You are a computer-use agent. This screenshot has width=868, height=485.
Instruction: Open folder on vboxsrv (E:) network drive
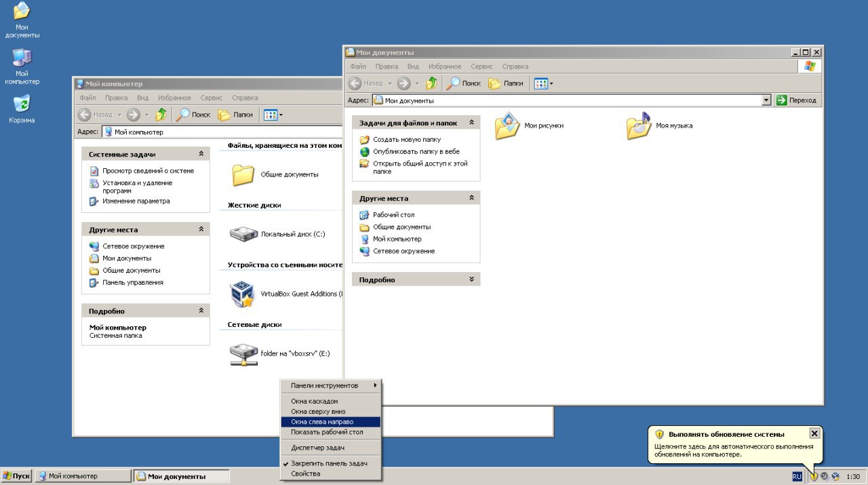tap(279, 353)
